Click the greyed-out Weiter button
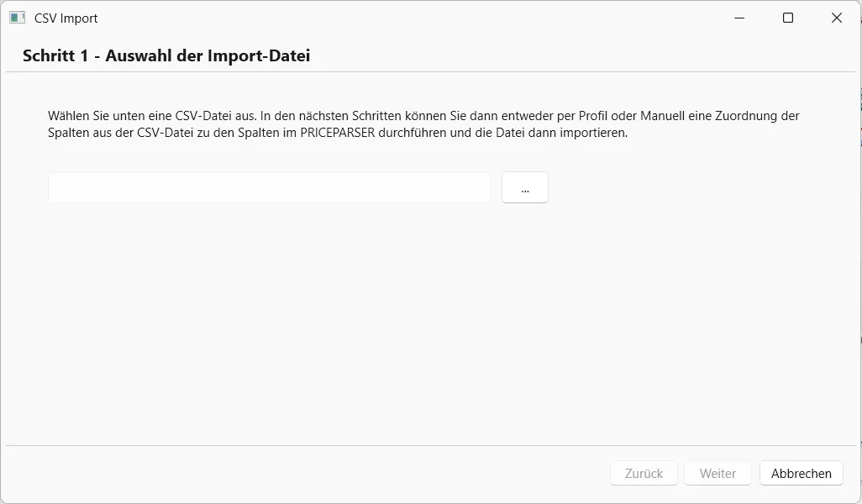Viewport: 862px width, 504px height. (717, 473)
